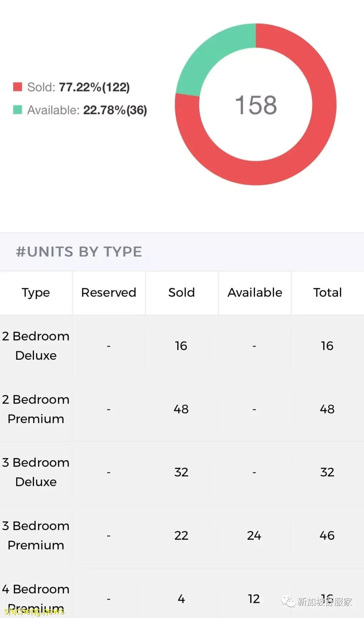Select the 2 Bedroom Premium row label

pyautogui.click(x=36, y=409)
